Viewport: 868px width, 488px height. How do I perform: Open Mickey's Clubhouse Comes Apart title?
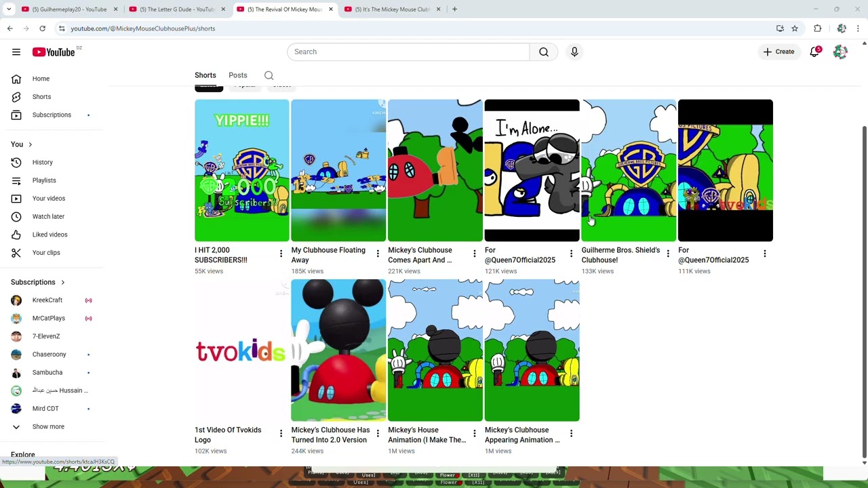point(420,255)
